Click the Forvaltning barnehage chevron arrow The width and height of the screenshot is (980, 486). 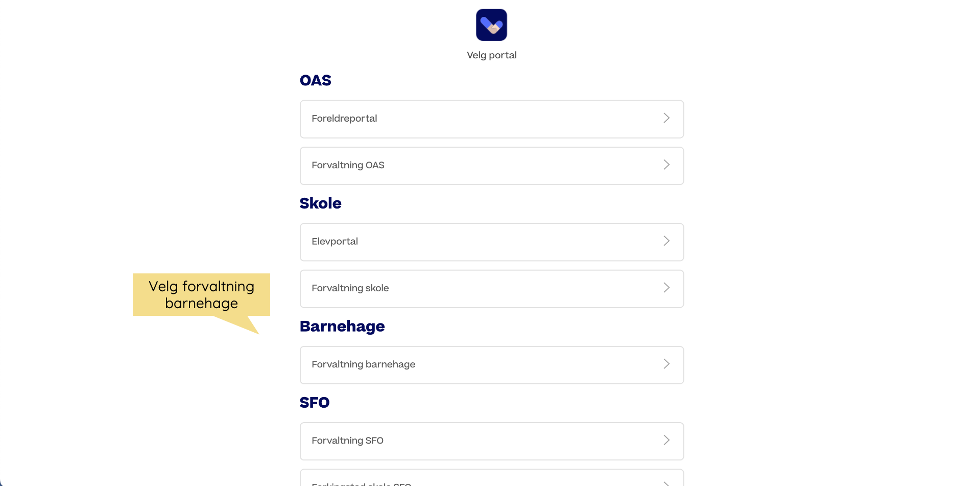point(666,364)
